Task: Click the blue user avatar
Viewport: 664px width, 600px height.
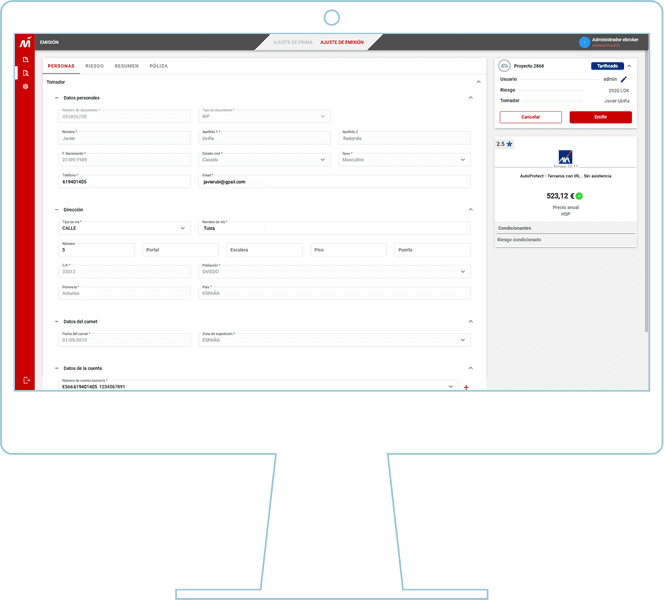Action: [584, 42]
